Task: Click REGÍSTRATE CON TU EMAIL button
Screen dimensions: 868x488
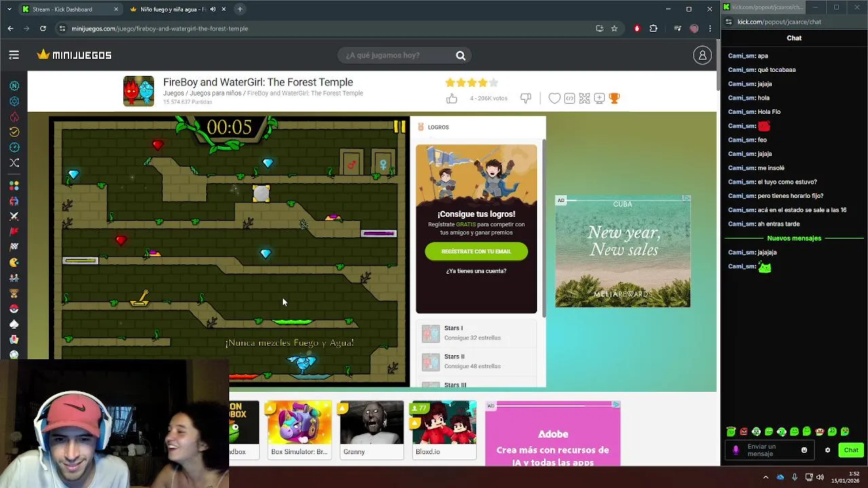Action: click(x=476, y=251)
